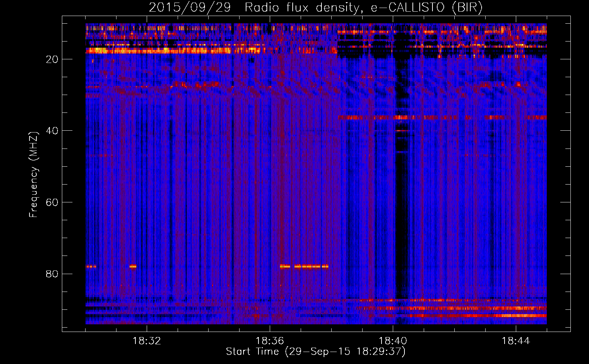Click the 18:44 time tick label
Image resolution: width=589 pixels, height=364 pixels.
pyautogui.click(x=516, y=341)
